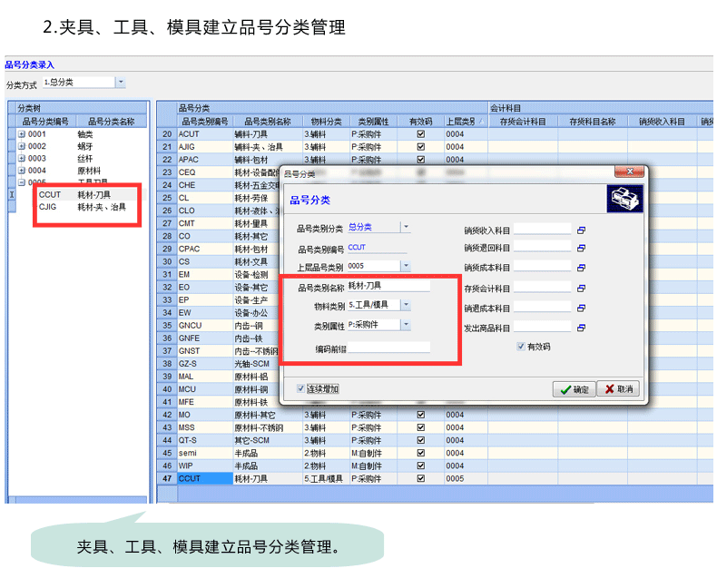The image size is (717, 588).
Task: Toggle 有效码 checkbox for row 47 CCUT
Action: [x=420, y=478]
